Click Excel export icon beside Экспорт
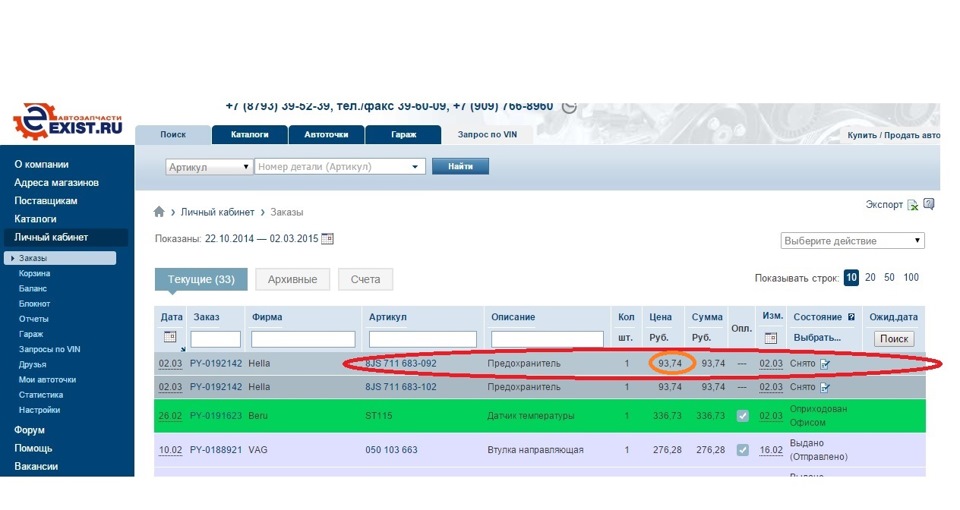The height and width of the screenshot is (510, 960). pyautogui.click(x=913, y=204)
